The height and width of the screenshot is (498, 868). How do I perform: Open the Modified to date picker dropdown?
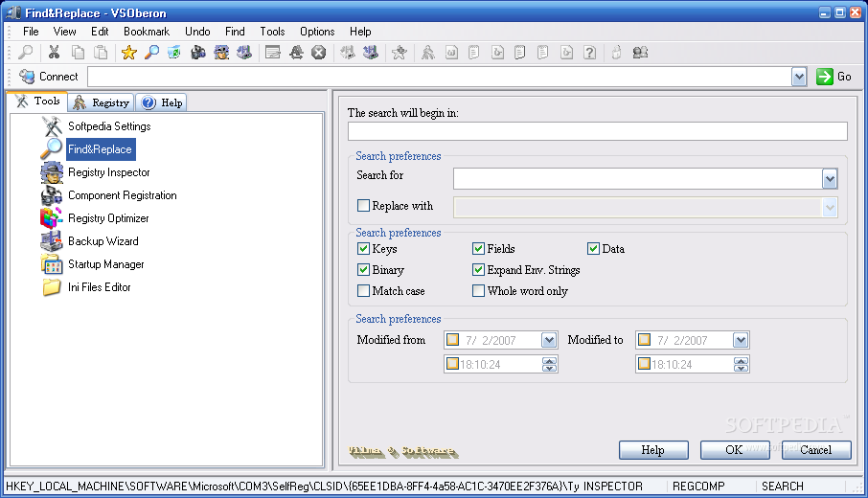point(741,340)
